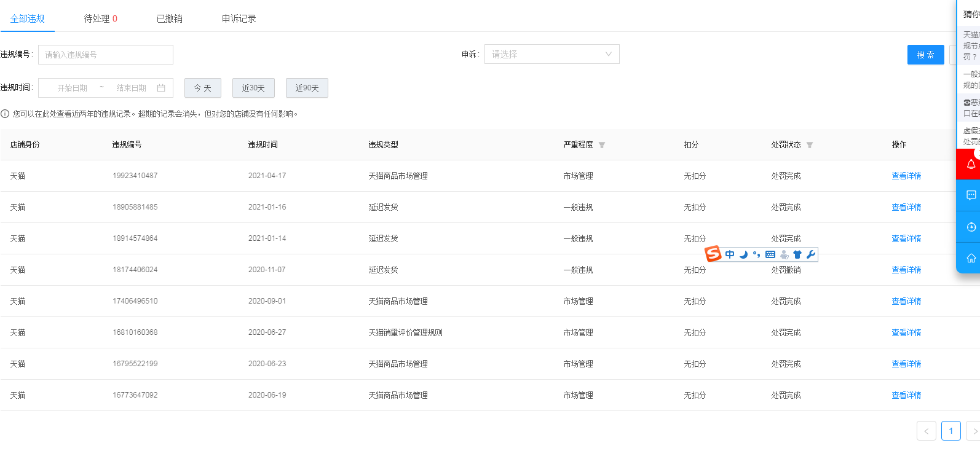The height and width of the screenshot is (451, 980).
Task: Expand the 申诉 请选择 dropdown
Action: [552, 54]
